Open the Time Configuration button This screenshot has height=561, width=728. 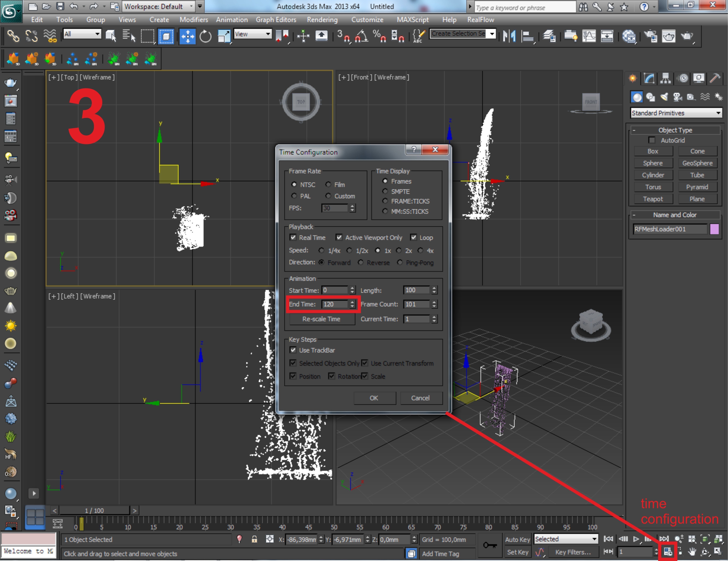668,552
